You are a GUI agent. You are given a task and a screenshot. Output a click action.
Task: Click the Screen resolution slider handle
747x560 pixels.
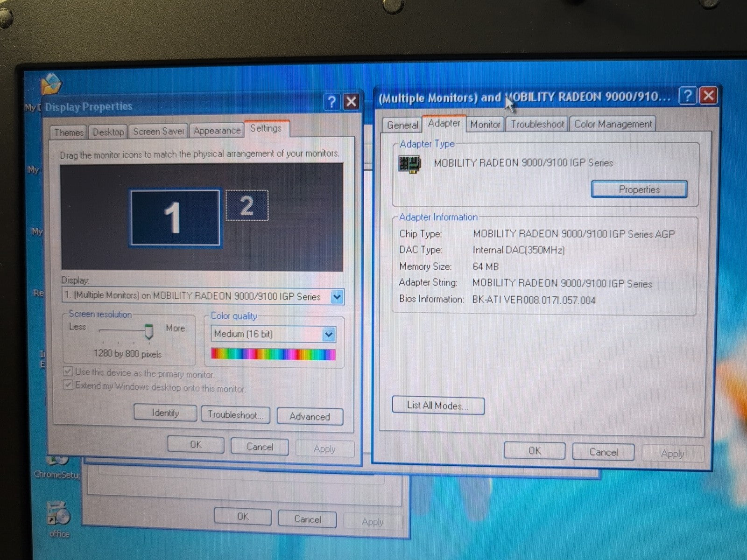(x=148, y=332)
